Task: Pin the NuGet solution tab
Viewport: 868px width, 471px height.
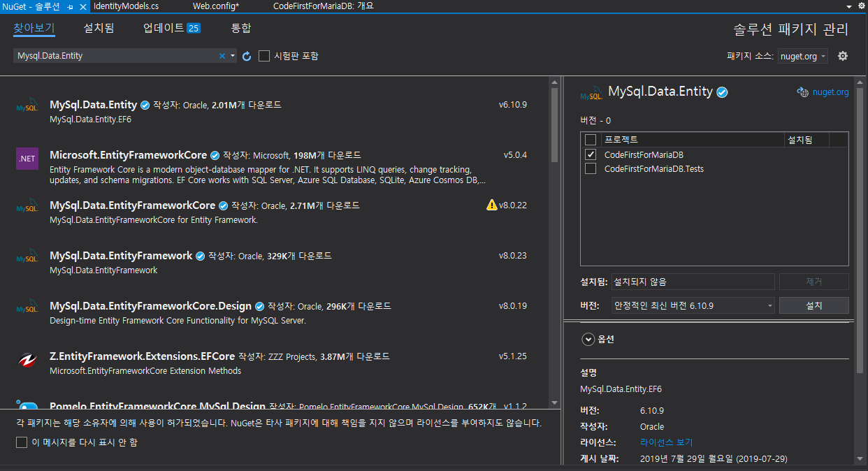Action: 71,6
